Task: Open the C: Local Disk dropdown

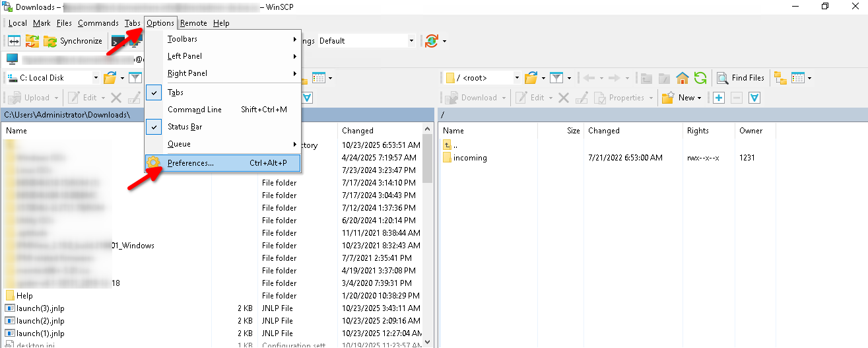Action: coord(95,78)
